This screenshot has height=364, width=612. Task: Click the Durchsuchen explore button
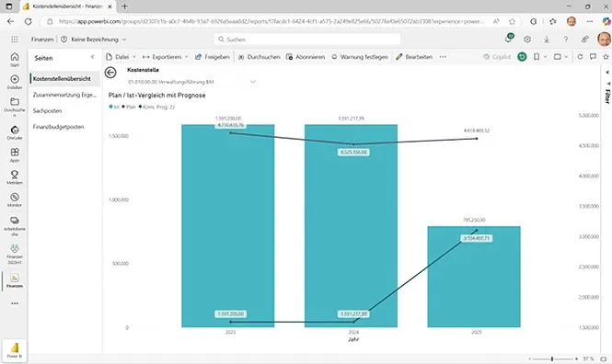click(x=260, y=57)
